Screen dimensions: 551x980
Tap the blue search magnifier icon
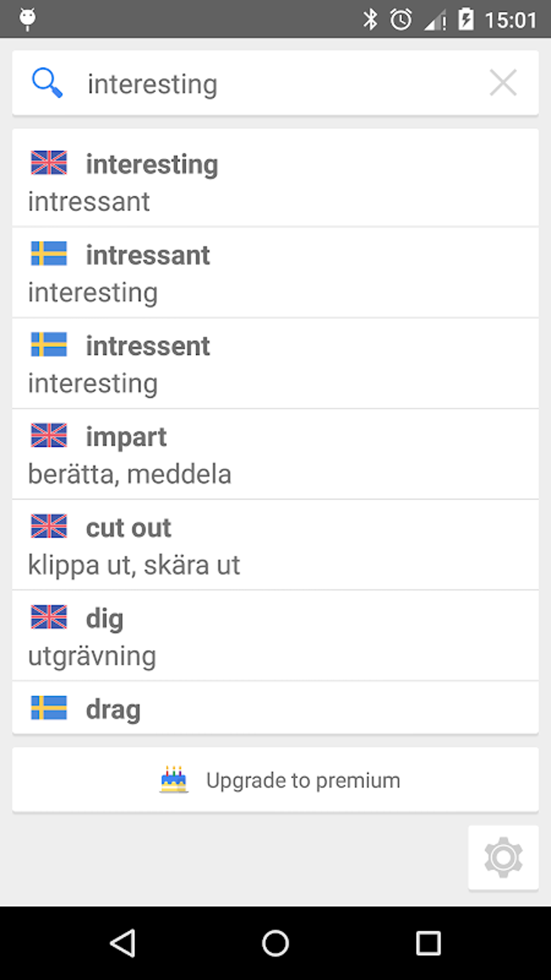point(47,83)
